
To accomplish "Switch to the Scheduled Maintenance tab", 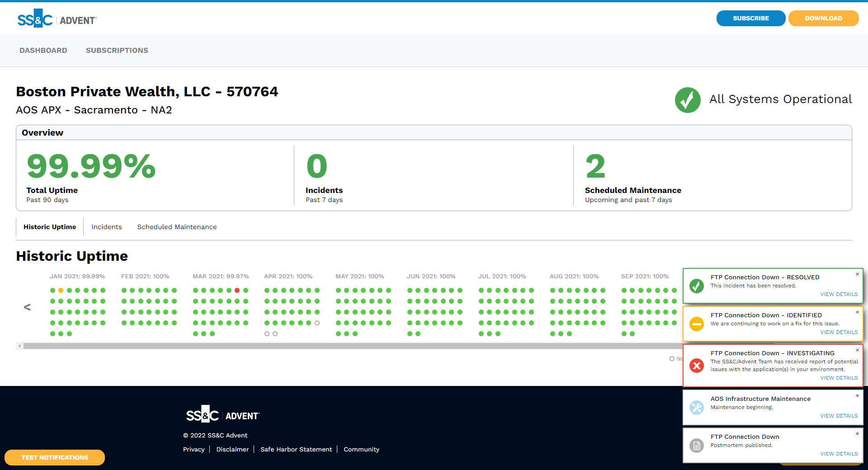I will [177, 227].
